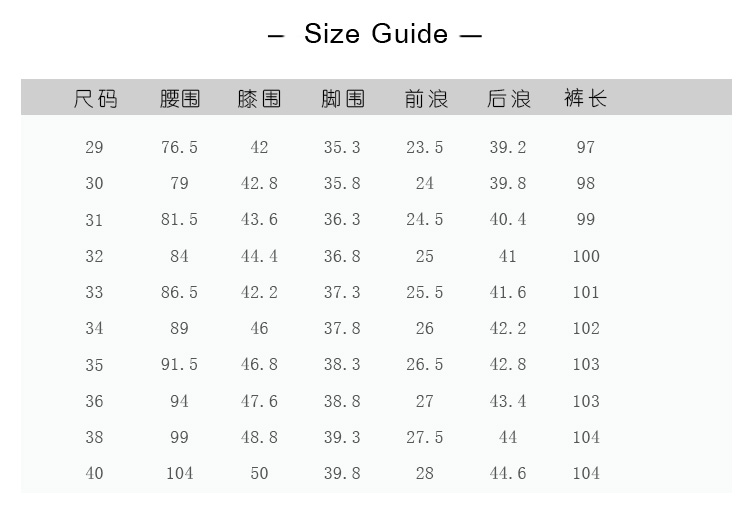Viewport: 750px width, 521px height.
Task: Click the 43.6 knee measurement cell
Action: (259, 220)
